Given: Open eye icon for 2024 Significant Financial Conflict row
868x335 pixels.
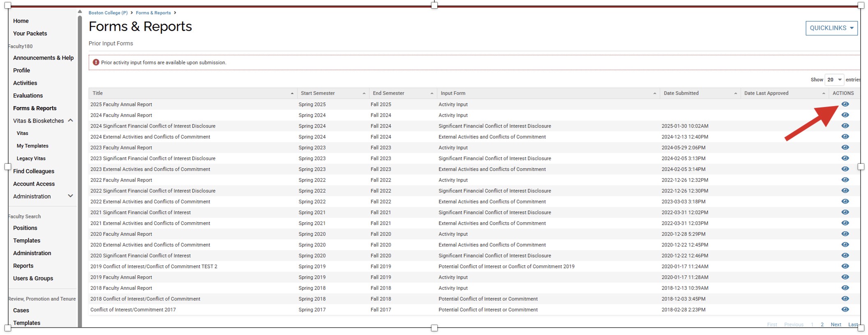Looking at the screenshot, I should coord(845,126).
